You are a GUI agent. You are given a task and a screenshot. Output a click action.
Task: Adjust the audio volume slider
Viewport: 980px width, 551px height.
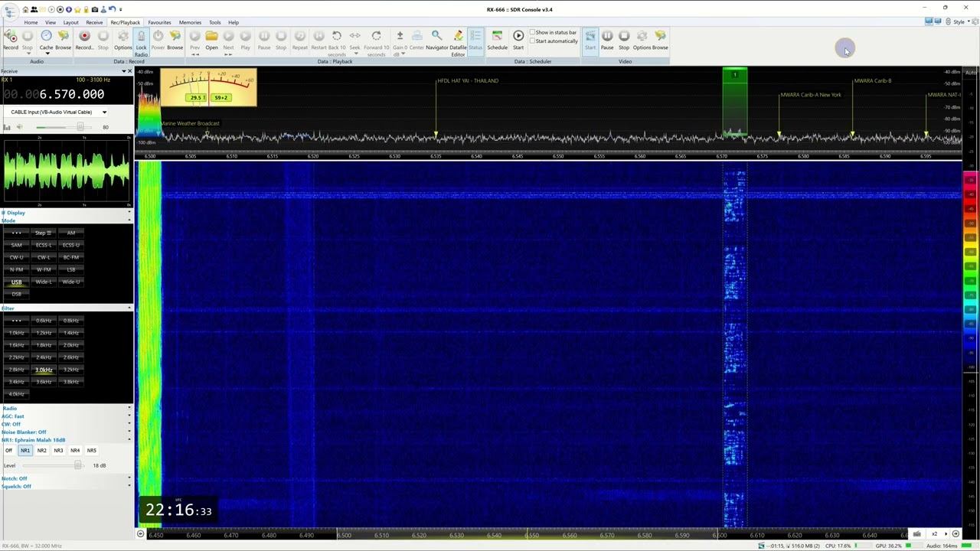(x=80, y=127)
